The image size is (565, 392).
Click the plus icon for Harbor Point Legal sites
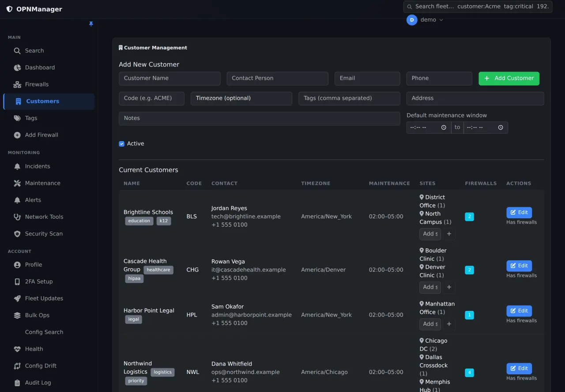click(x=449, y=324)
